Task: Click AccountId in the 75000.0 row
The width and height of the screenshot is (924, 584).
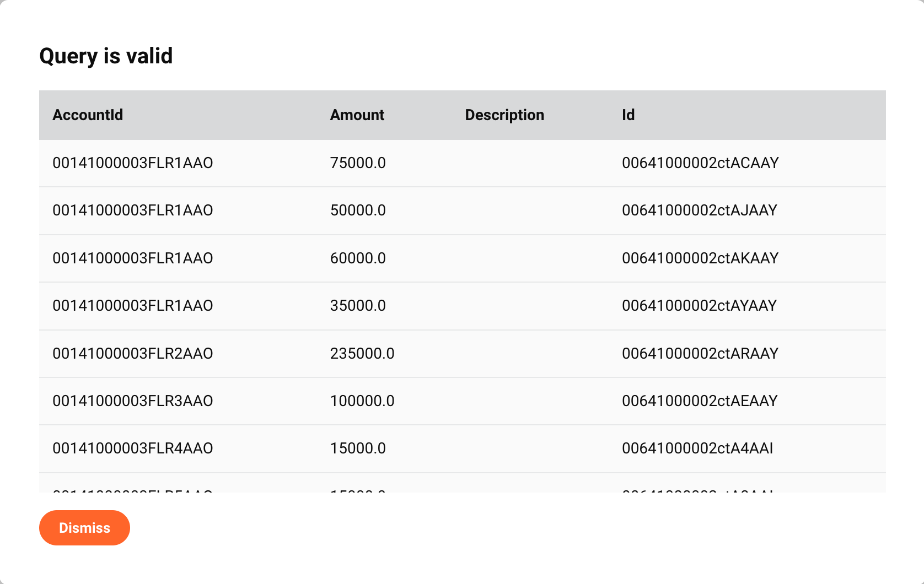Action: (133, 163)
